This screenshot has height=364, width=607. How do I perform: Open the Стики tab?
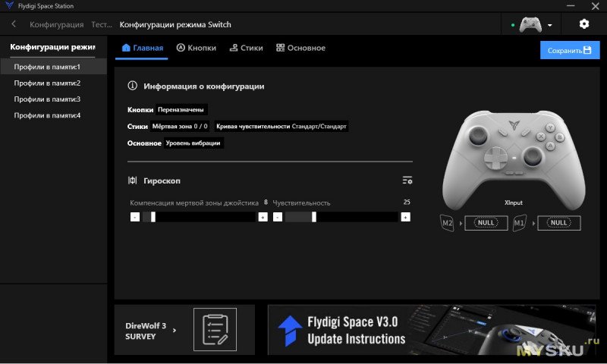click(246, 48)
